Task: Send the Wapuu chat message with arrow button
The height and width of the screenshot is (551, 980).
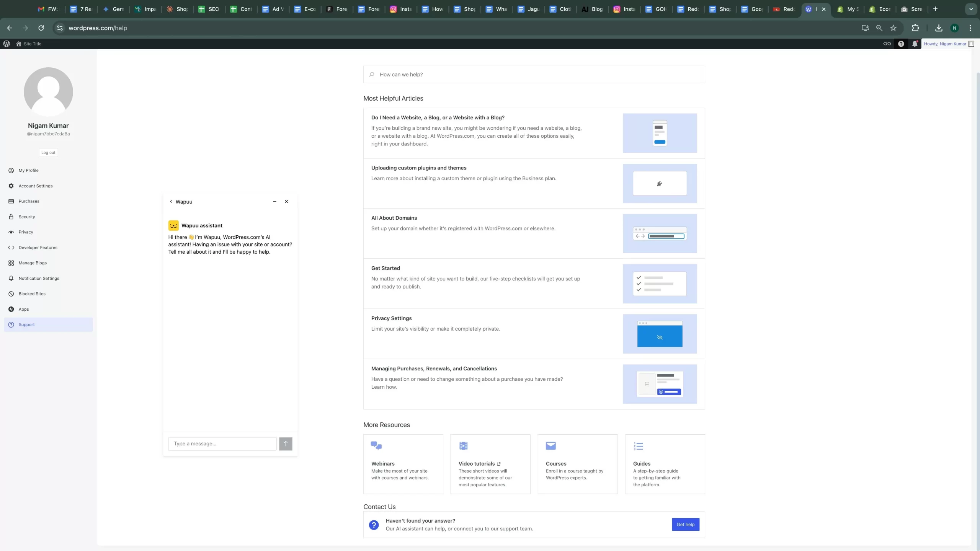Action: point(286,444)
